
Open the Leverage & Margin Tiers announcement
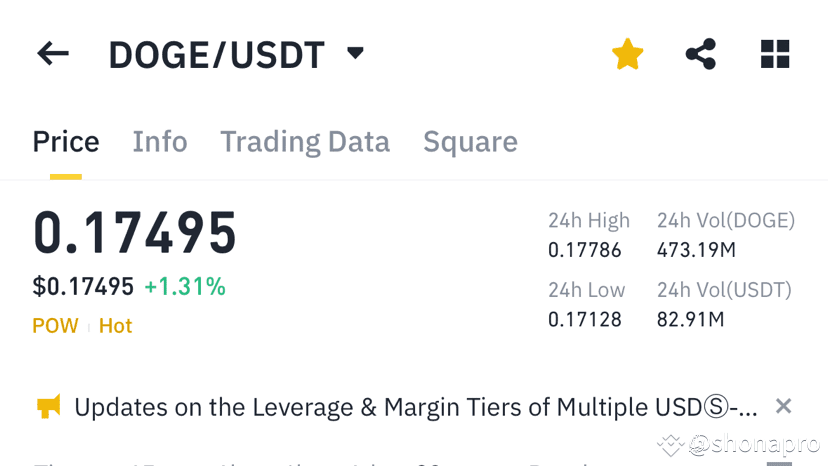click(415, 407)
